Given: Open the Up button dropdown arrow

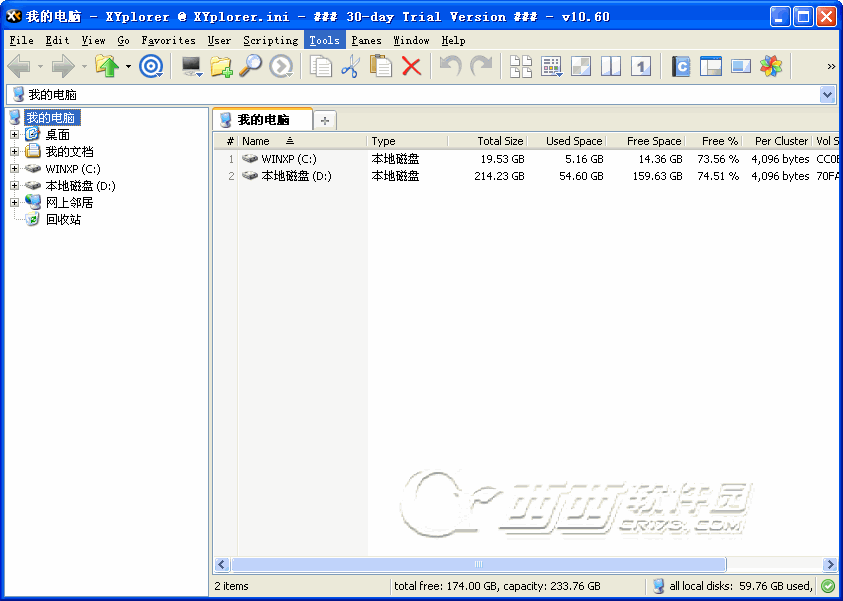Looking at the screenshot, I should click(128, 67).
